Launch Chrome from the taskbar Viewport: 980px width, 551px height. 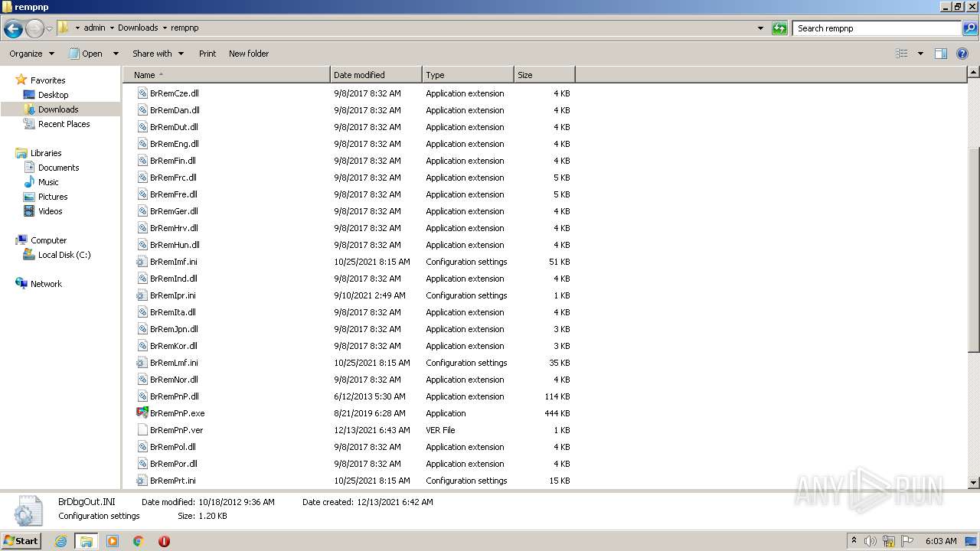139,541
